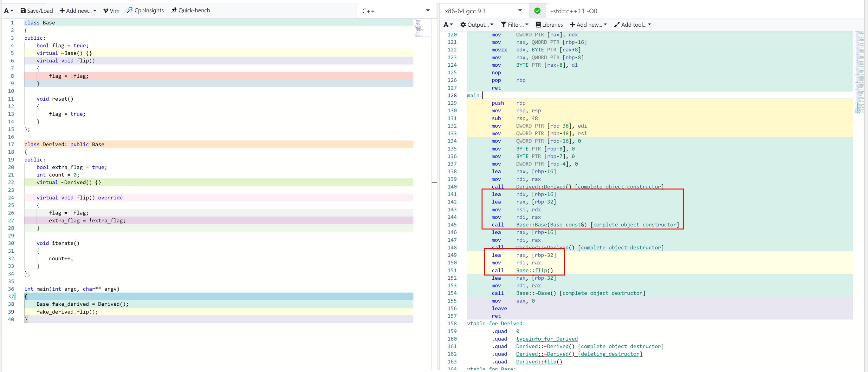Follow the Base::flip() link in assembly

pyautogui.click(x=534, y=270)
